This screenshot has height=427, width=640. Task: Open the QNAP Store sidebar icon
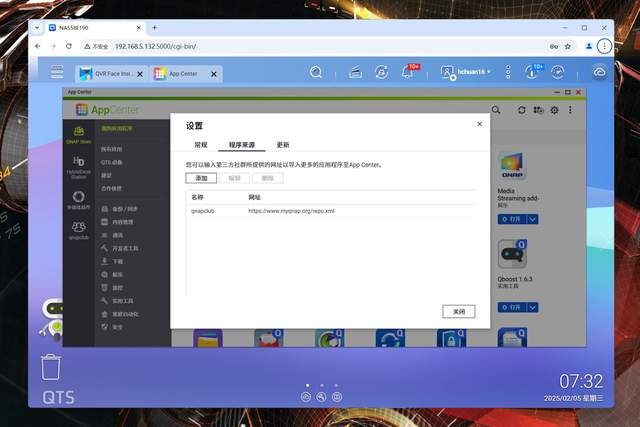pyautogui.click(x=78, y=134)
